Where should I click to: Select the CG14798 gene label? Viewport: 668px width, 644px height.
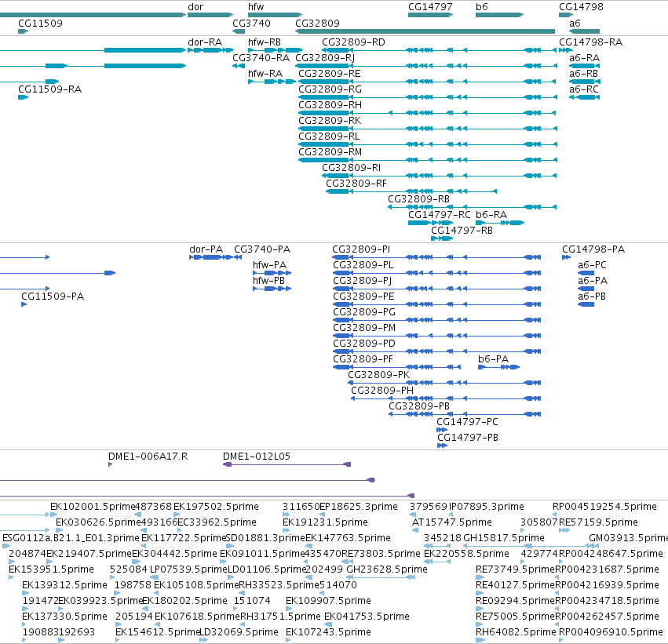coord(581,7)
